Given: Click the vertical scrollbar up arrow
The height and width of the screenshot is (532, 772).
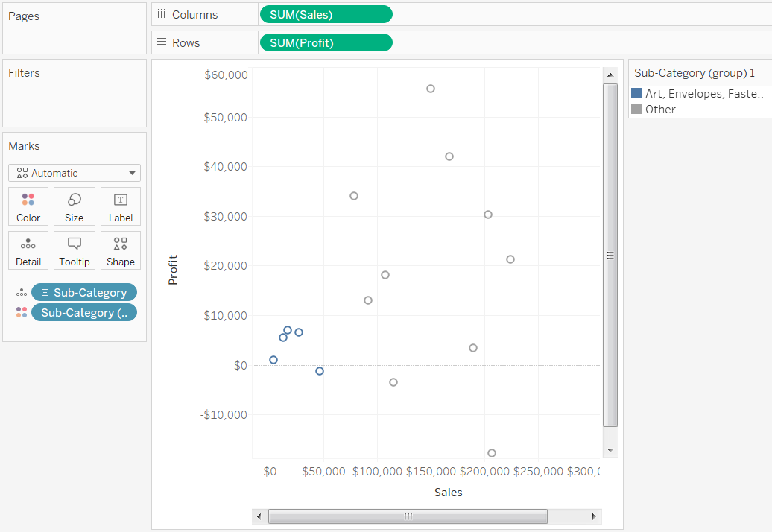Looking at the screenshot, I should [x=610, y=75].
